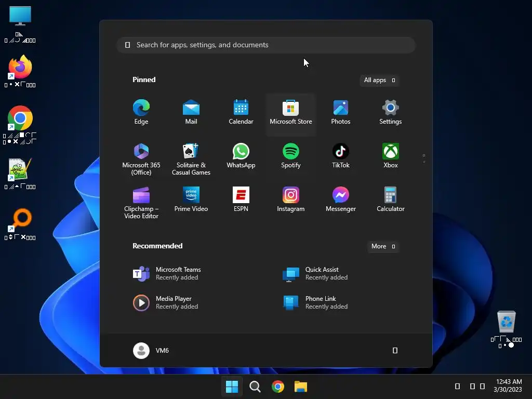Open the Edge browser pinned app
The height and width of the screenshot is (399, 532).
(x=141, y=113)
